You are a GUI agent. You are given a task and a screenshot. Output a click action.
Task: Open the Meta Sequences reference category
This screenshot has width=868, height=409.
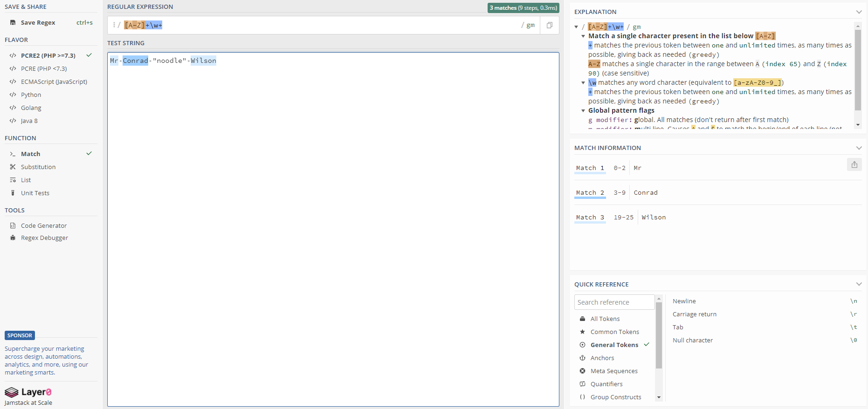pos(614,371)
